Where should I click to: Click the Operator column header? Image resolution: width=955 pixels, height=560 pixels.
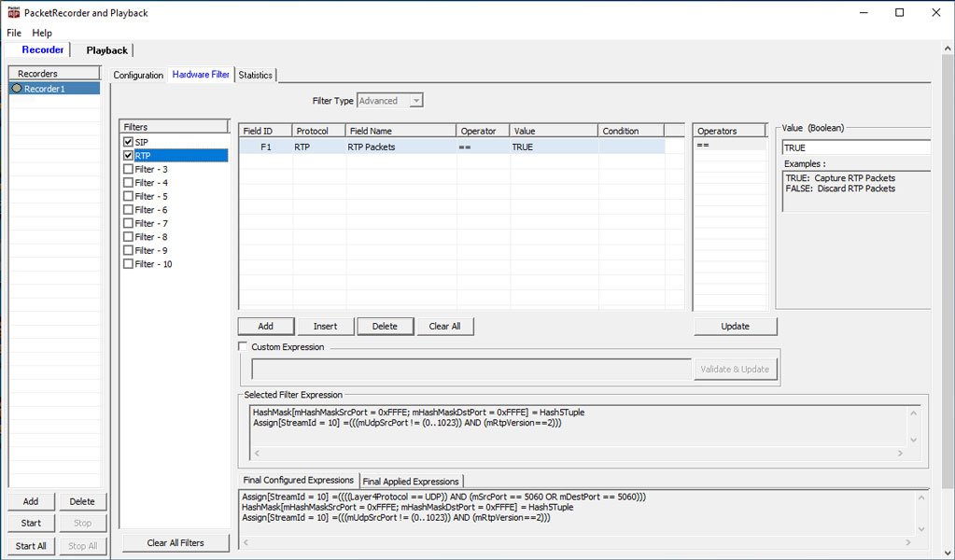pos(483,131)
